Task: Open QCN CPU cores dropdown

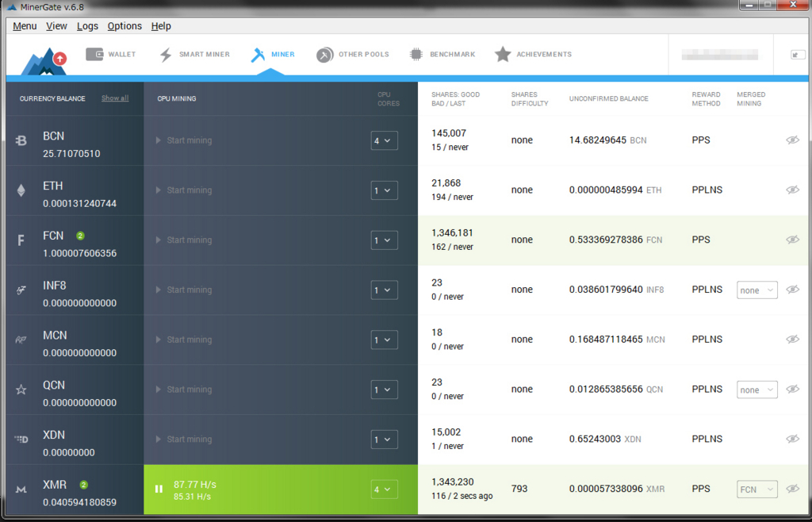Action: (385, 390)
